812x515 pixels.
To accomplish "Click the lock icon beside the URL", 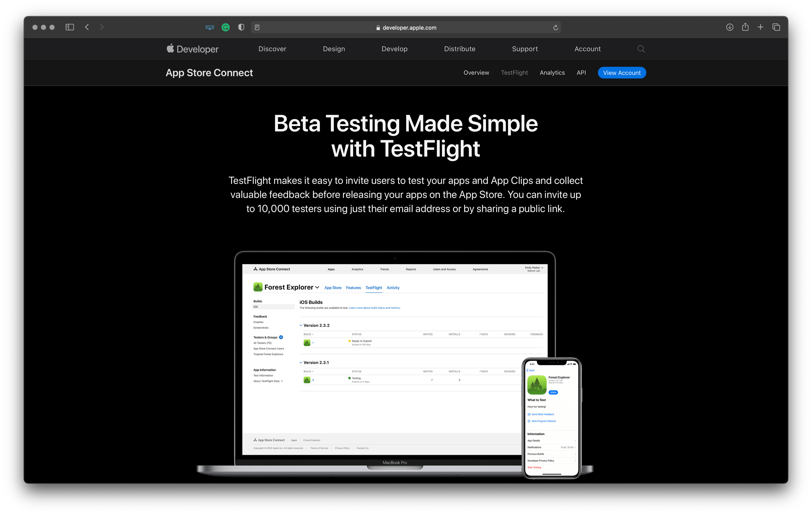I will pyautogui.click(x=378, y=28).
